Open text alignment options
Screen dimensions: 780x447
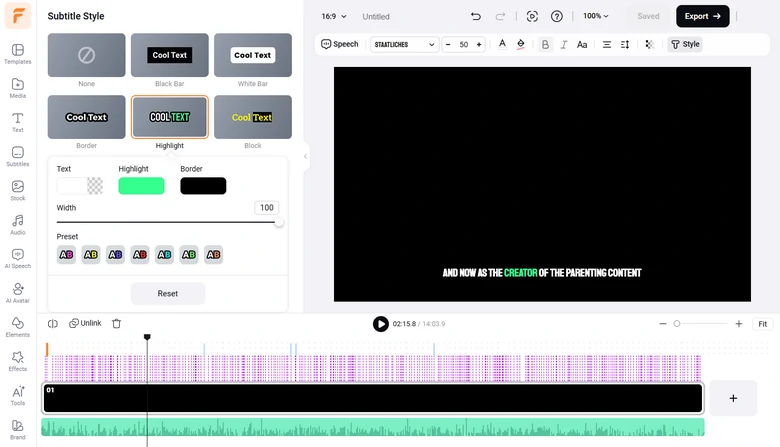click(x=606, y=44)
